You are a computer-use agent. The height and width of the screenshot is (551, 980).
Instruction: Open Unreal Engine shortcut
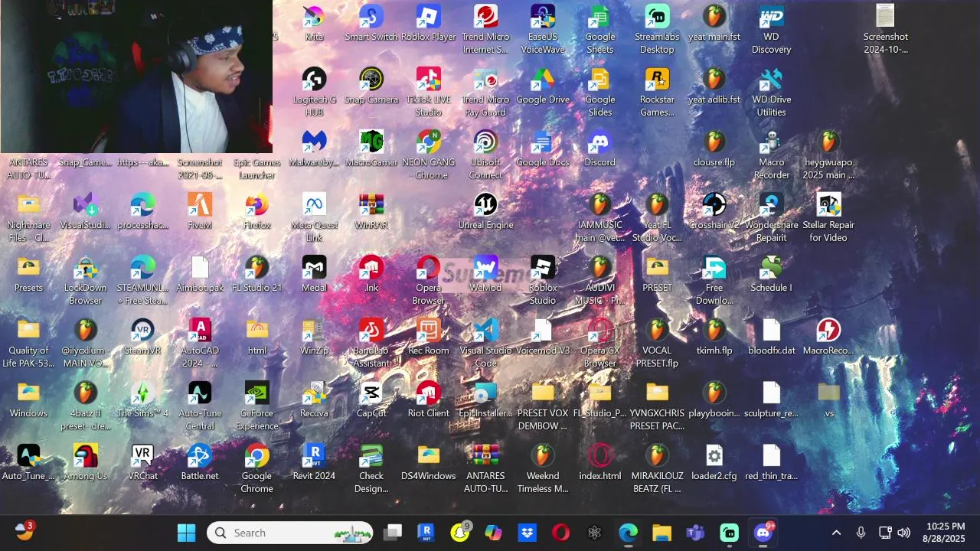coord(485,211)
